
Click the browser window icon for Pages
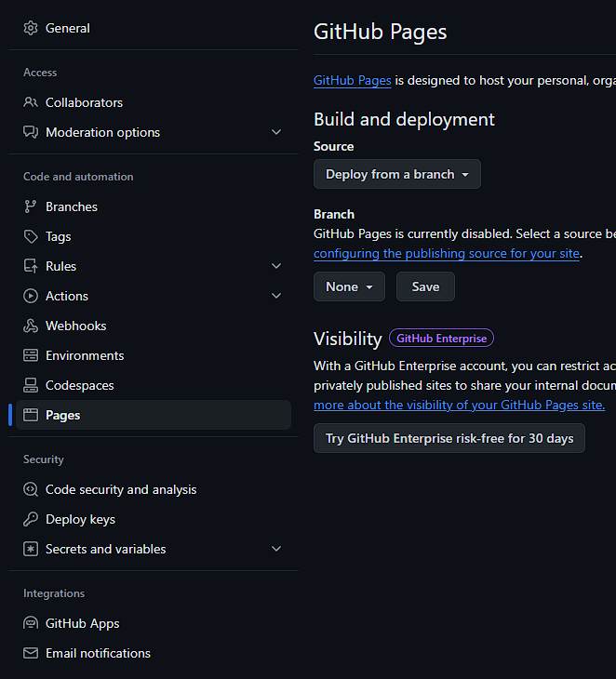point(31,415)
